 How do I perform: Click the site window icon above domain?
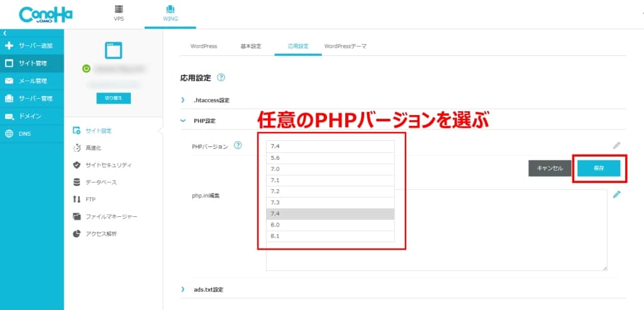(113, 50)
